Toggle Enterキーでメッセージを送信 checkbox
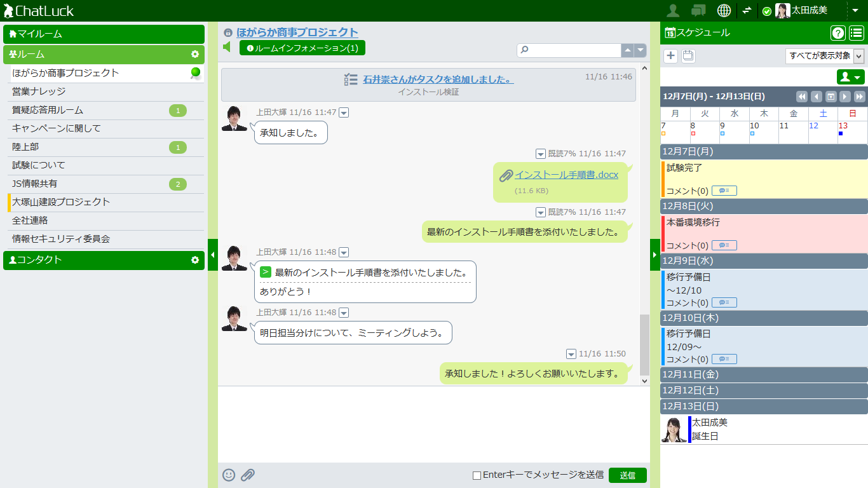This screenshot has width=868, height=488. [477, 475]
